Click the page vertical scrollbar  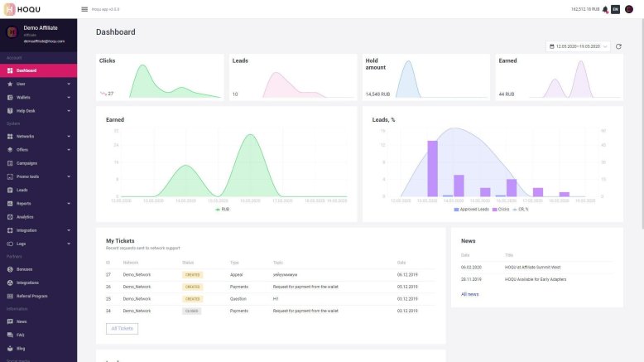tap(642, 123)
